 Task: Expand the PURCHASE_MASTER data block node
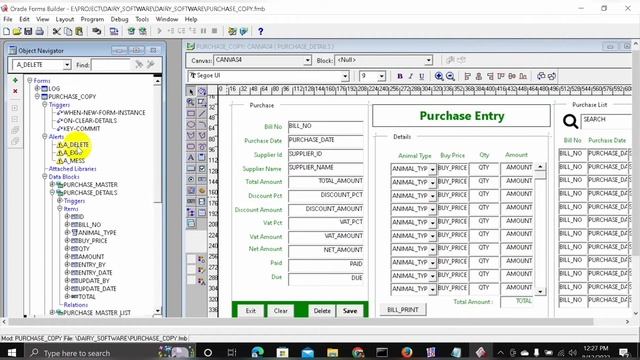tap(52, 184)
